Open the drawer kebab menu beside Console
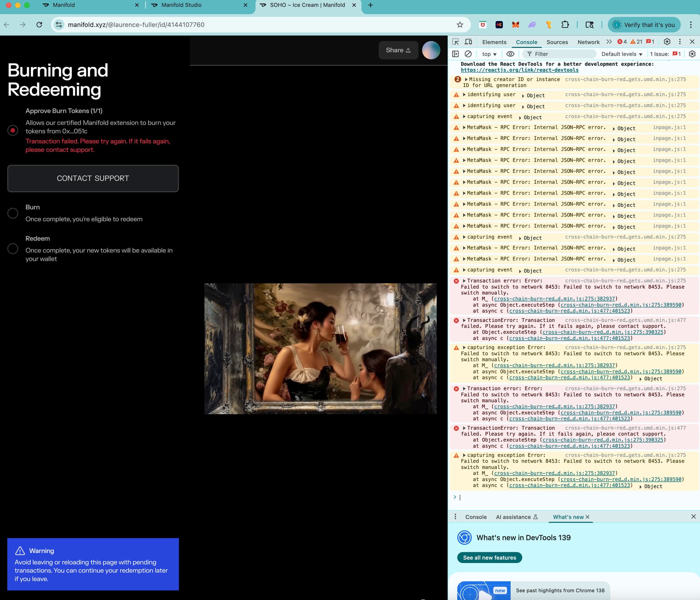Viewport: 700px width, 600px height. click(455, 516)
